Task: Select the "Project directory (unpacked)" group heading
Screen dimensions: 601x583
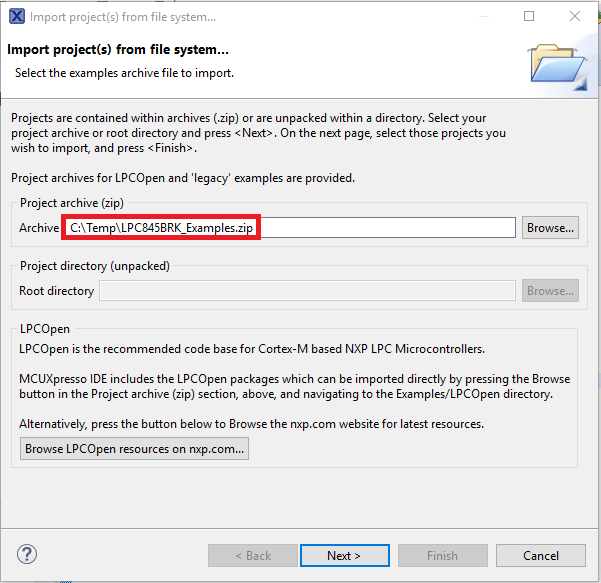Action: tap(95, 266)
